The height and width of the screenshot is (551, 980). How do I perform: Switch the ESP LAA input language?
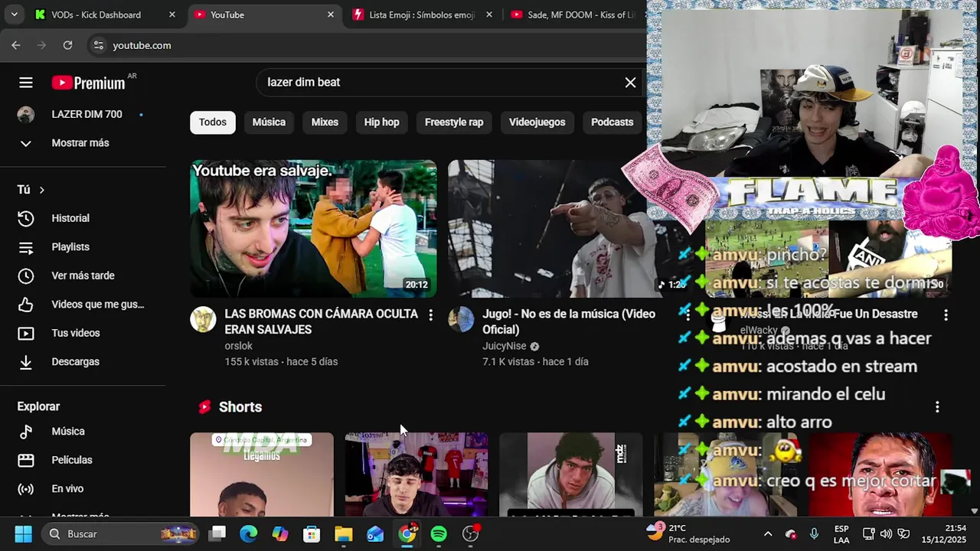click(x=841, y=534)
